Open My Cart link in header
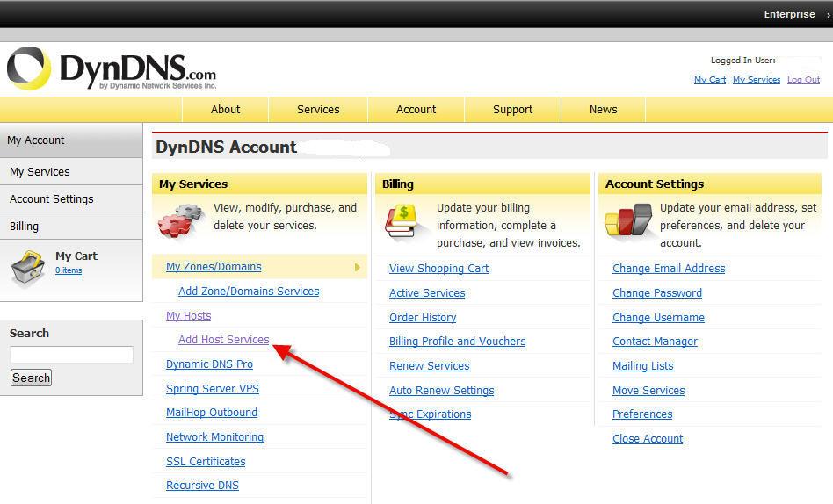833x504 pixels. coord(710,80)
